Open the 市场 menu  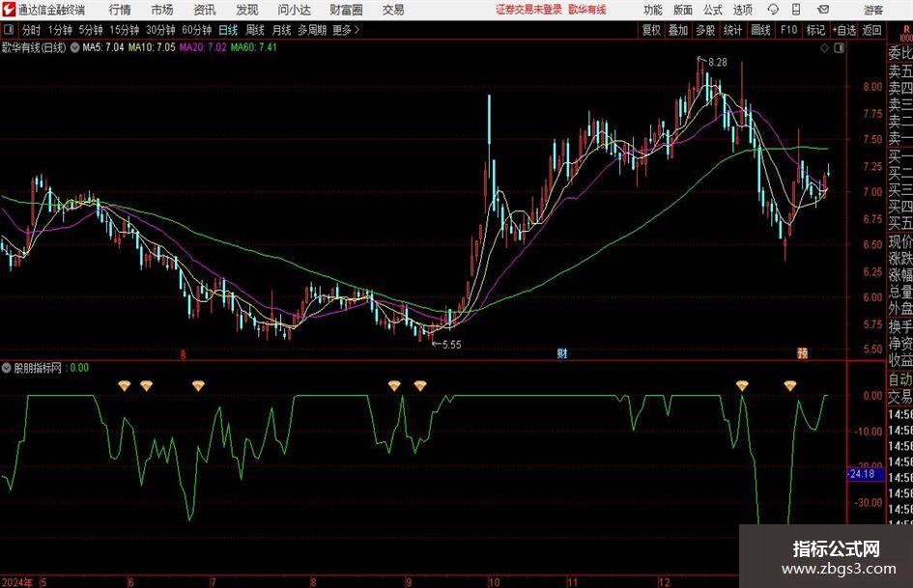162,10
